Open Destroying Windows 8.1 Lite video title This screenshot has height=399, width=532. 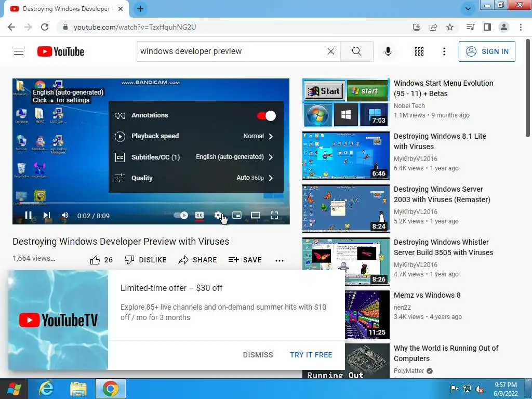click(440, 141)
